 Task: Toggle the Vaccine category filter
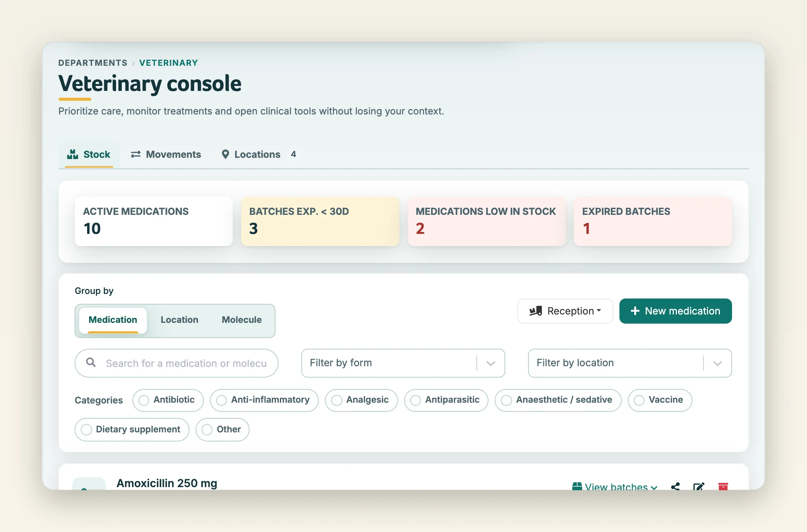660,400
